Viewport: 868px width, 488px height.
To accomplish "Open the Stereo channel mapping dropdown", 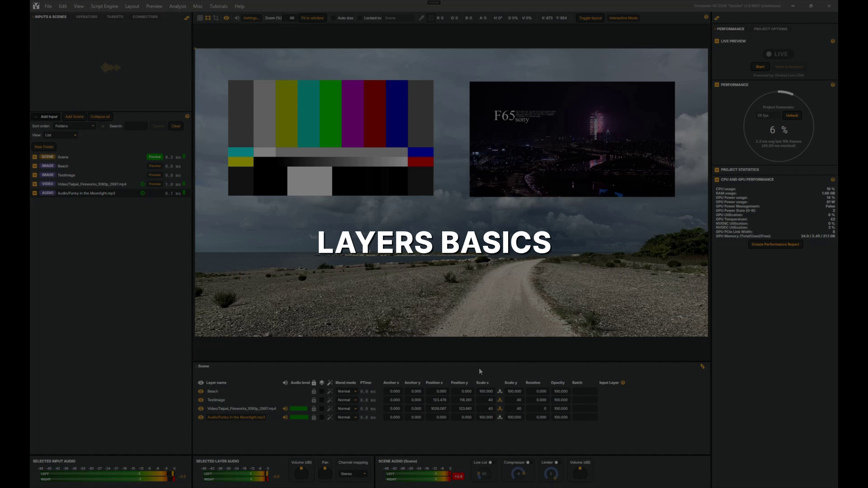I will [x=353, y=474].
